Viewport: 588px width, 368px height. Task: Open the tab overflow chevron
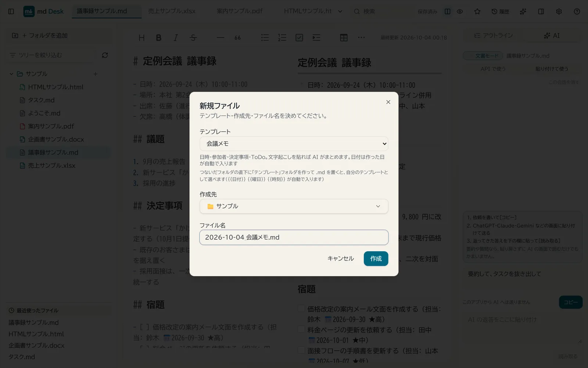pos(340,11)
